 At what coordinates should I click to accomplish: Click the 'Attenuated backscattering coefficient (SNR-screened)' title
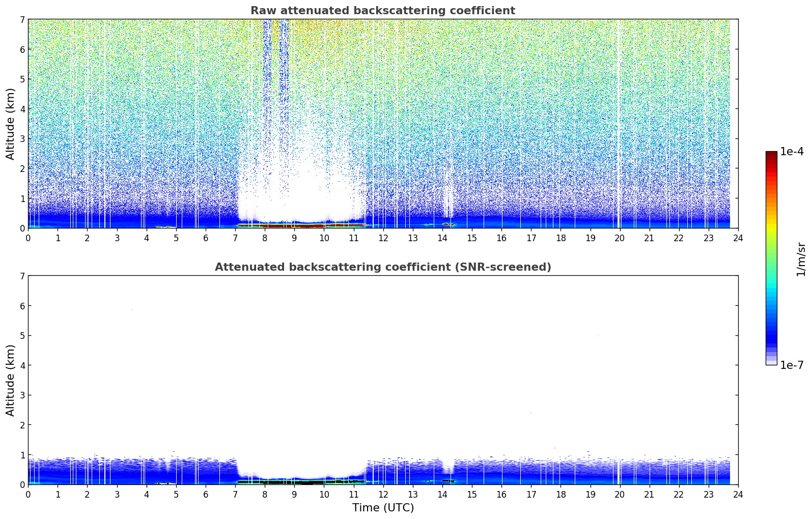[383, 267]
